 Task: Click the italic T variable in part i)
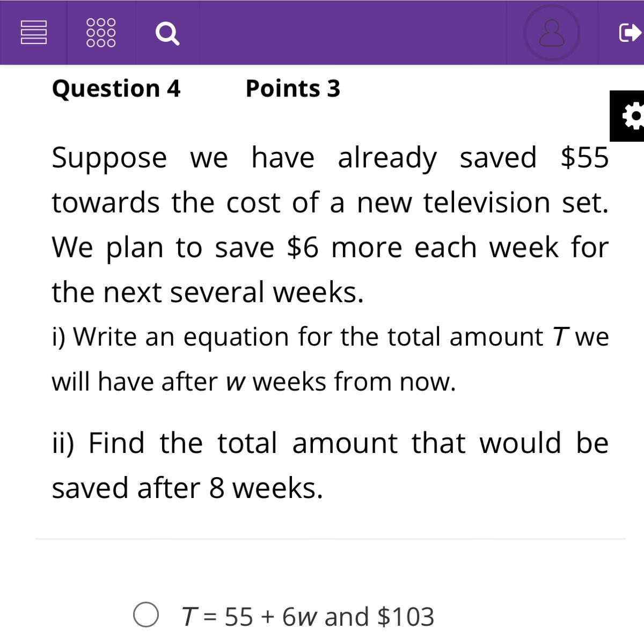pyautogui.click(x=560, y=337)
